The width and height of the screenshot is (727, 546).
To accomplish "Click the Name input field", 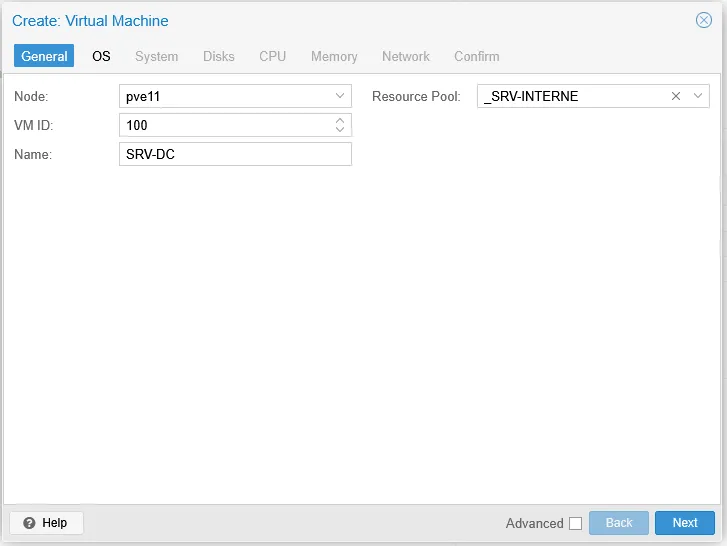I will (235, 154).
